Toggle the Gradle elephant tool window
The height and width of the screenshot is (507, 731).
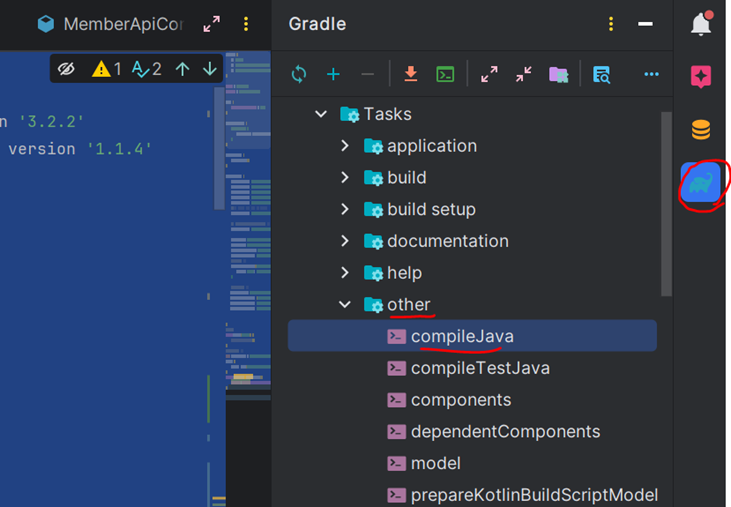[x=701, y=183]
